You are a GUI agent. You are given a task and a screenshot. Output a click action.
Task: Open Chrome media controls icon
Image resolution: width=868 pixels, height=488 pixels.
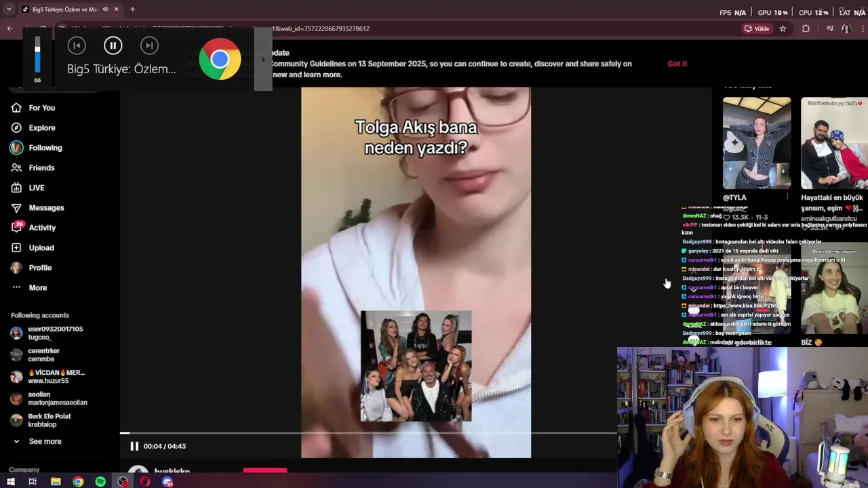point(830,28)
